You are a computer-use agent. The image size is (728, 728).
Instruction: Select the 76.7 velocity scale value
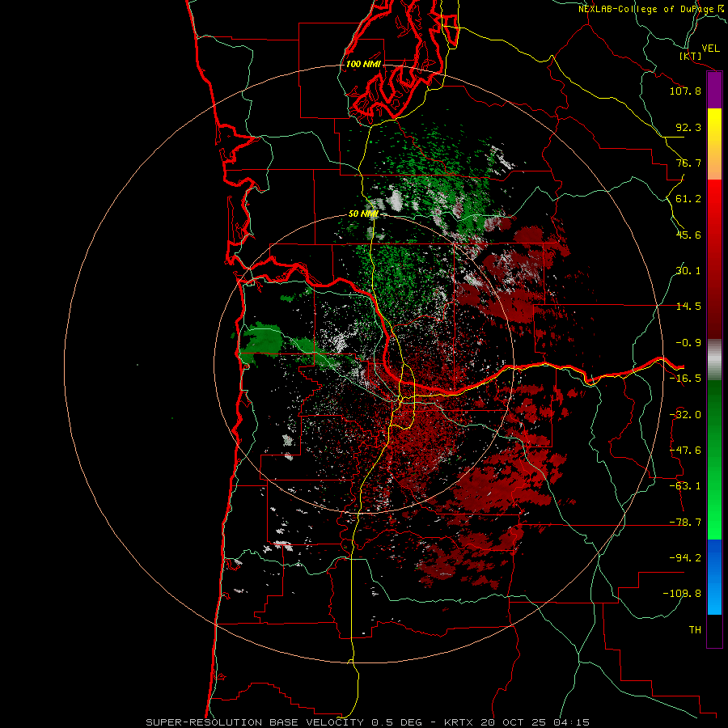coord(688,163)
